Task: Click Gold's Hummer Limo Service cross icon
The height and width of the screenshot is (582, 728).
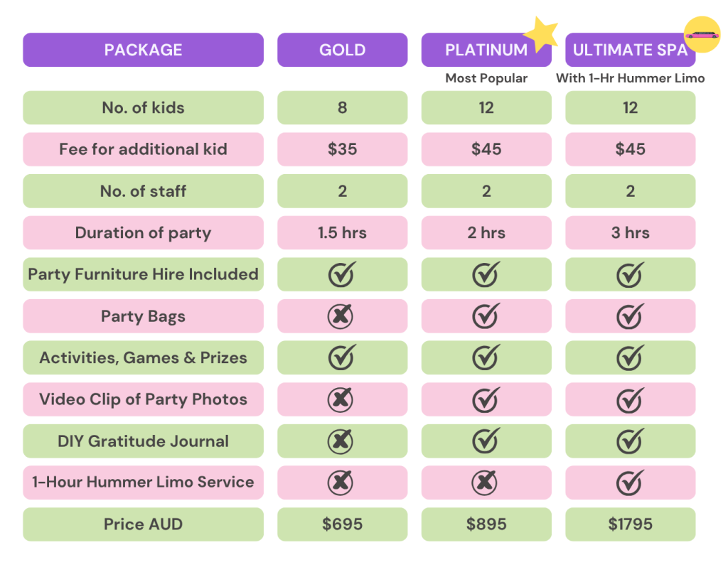Action: [x=341, y=483]
